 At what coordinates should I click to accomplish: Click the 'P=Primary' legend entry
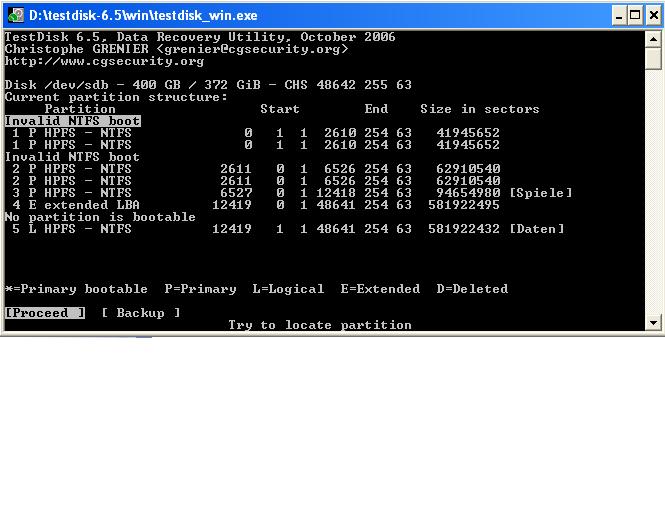click(200, 289)
